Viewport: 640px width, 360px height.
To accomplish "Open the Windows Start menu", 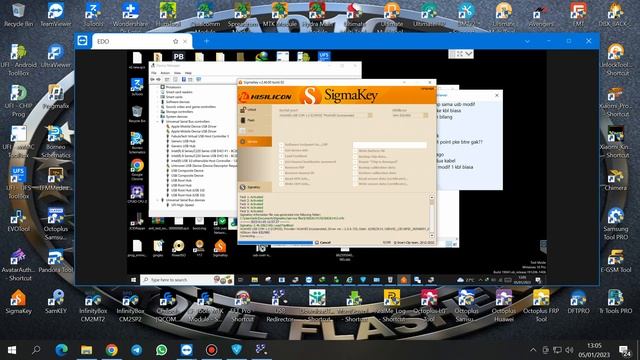I will coord(12,350).
